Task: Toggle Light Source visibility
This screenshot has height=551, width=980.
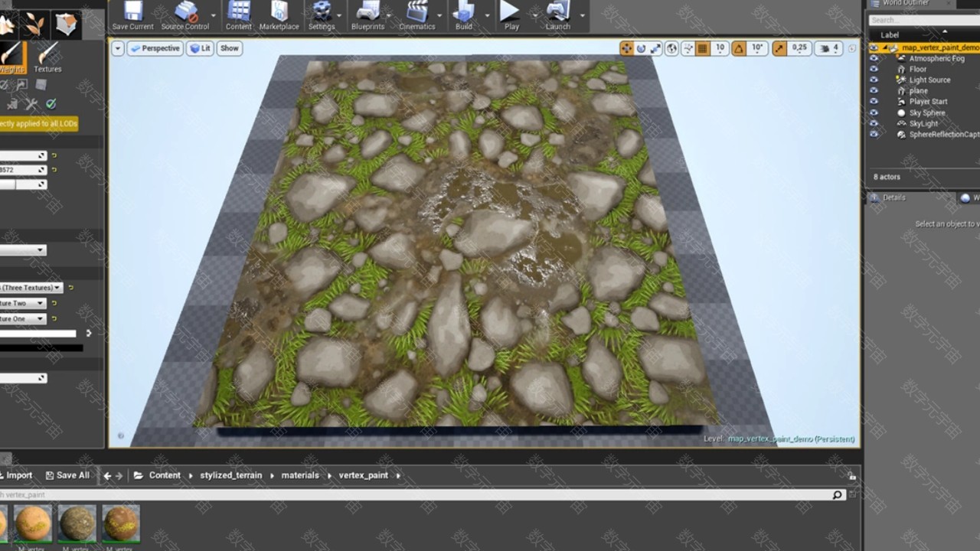Action: pos(874,80)
